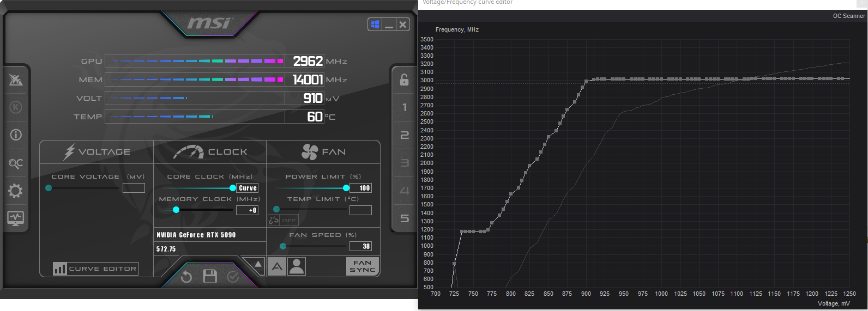Image resolution: width=868 pixels, height=311 pixels.
Task: Open the Curve Editor button
Action: (x=95, y=269)
